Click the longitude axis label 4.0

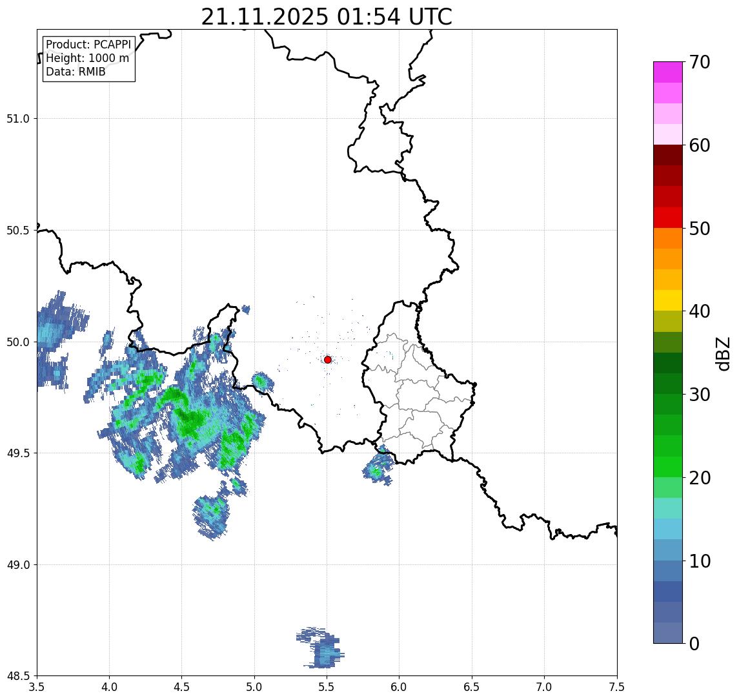pos(109,687)
